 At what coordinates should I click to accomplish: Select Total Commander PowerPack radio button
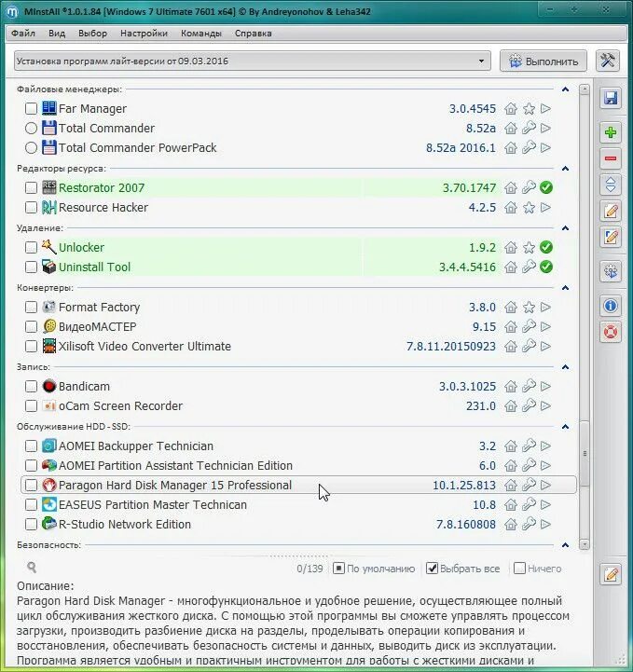click(x=31, y=147)
